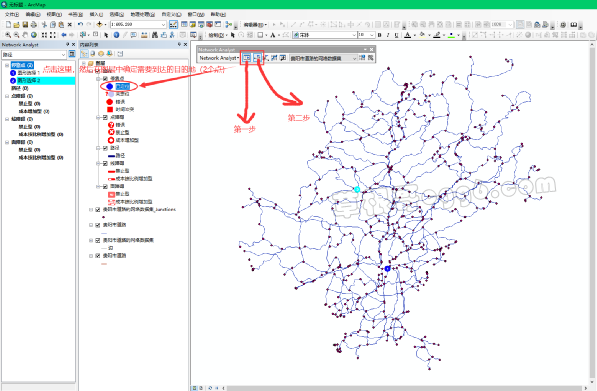
Task: Click the Undo arrow in toolbar
Action: coord(80,24)
